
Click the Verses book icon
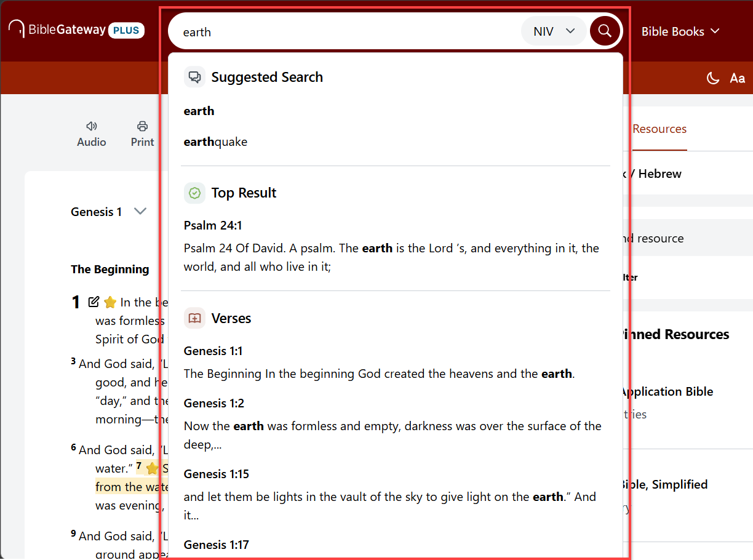(x=194, y=318)
